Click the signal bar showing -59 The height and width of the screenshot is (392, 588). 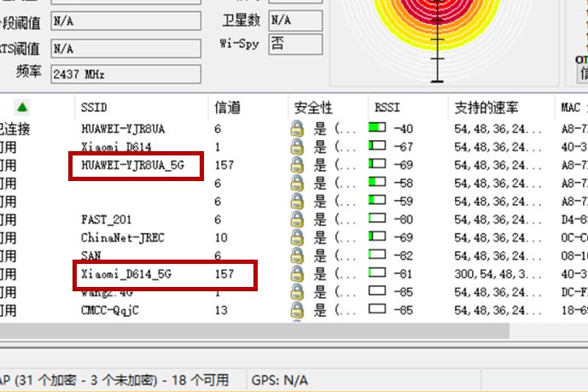coord(377,200)
